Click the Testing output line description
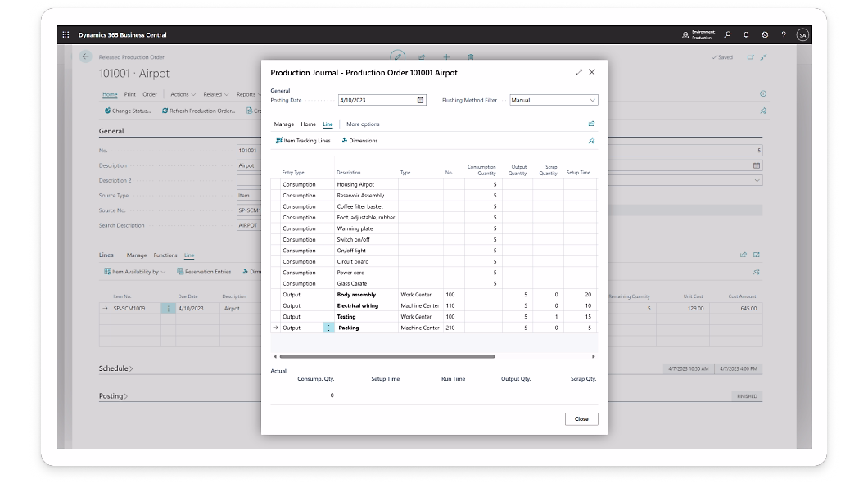 [366, 317]
